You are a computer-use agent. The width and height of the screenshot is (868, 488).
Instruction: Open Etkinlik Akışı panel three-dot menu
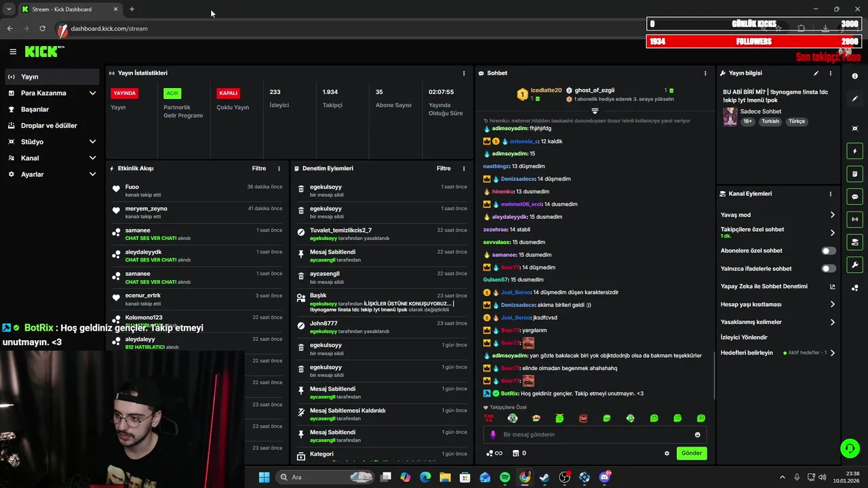coord(279,168)
